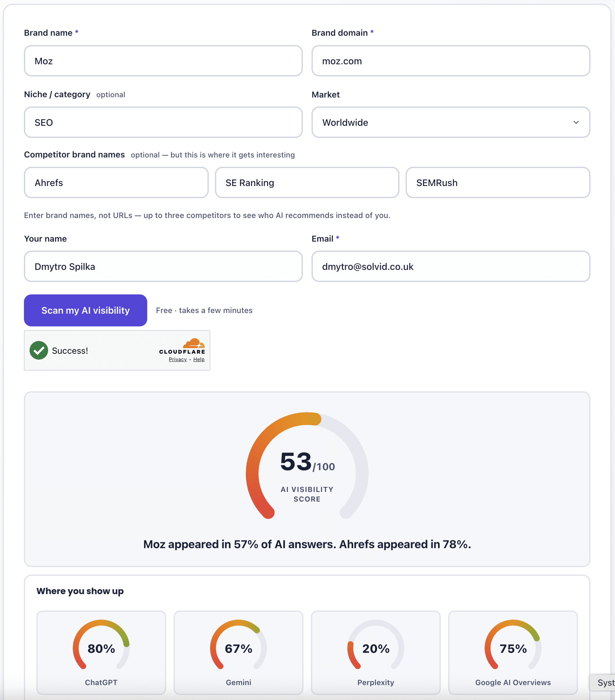
Task: Expand the Market chevron arrow
Action: [576, 122]
